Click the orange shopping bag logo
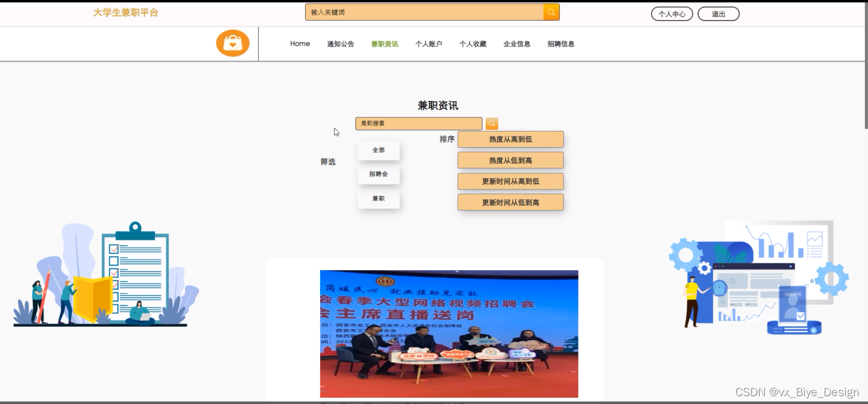This screenshot has width=868, height=404. tap(233, 43)
